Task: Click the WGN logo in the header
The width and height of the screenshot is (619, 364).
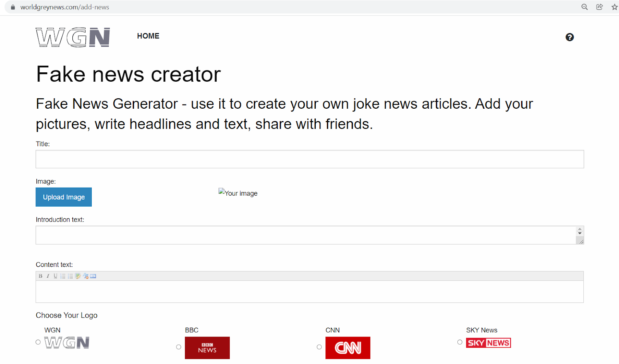Action: tap(73, 37)
